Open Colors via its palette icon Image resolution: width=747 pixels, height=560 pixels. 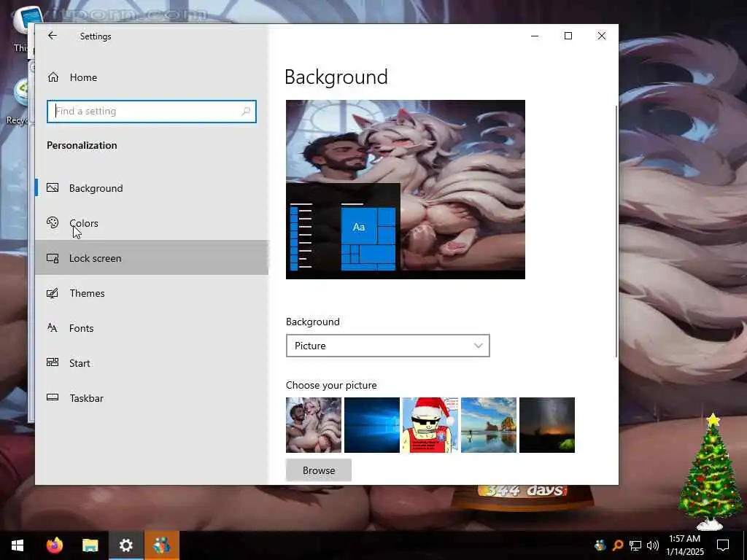[53, 223]
